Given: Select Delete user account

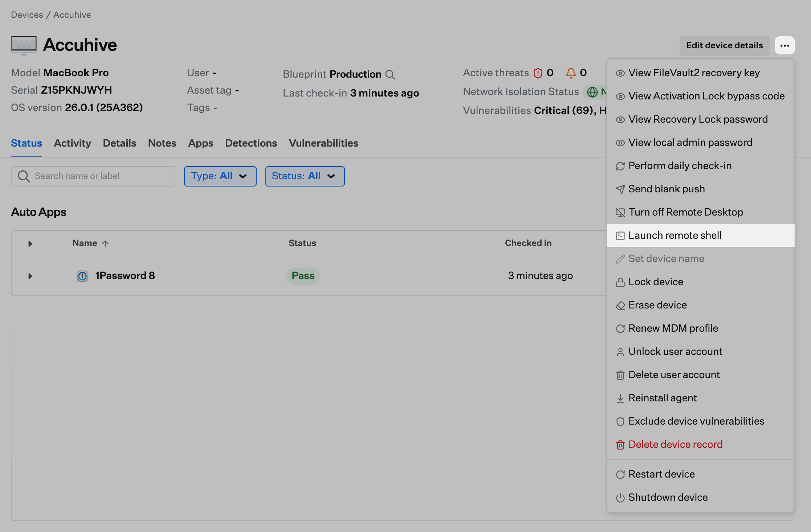Looking at the screenshot, I should point(700,375).
